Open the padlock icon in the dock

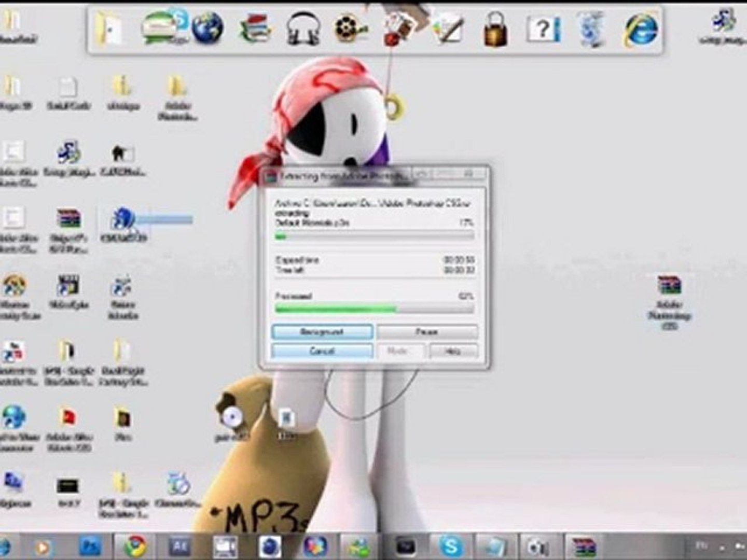(x=495, y=29)
